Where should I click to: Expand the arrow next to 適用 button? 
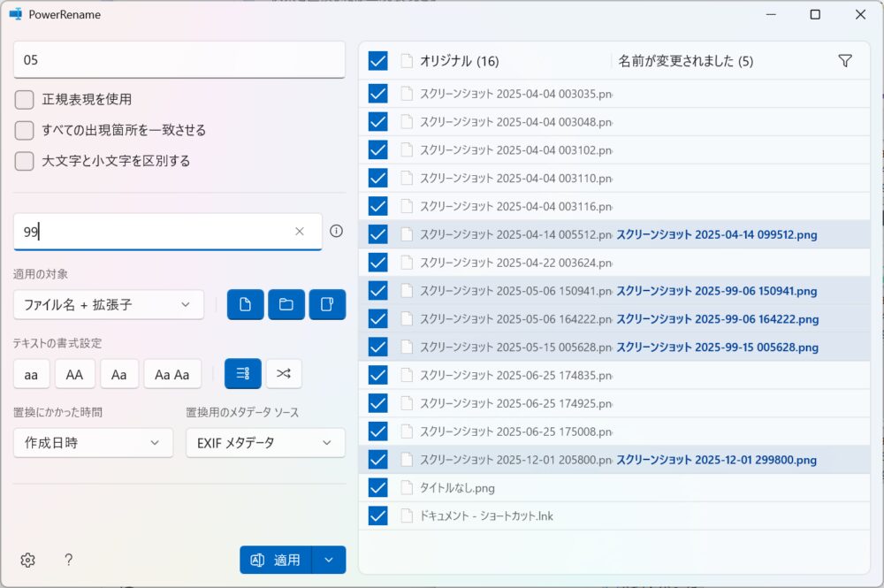329,560
